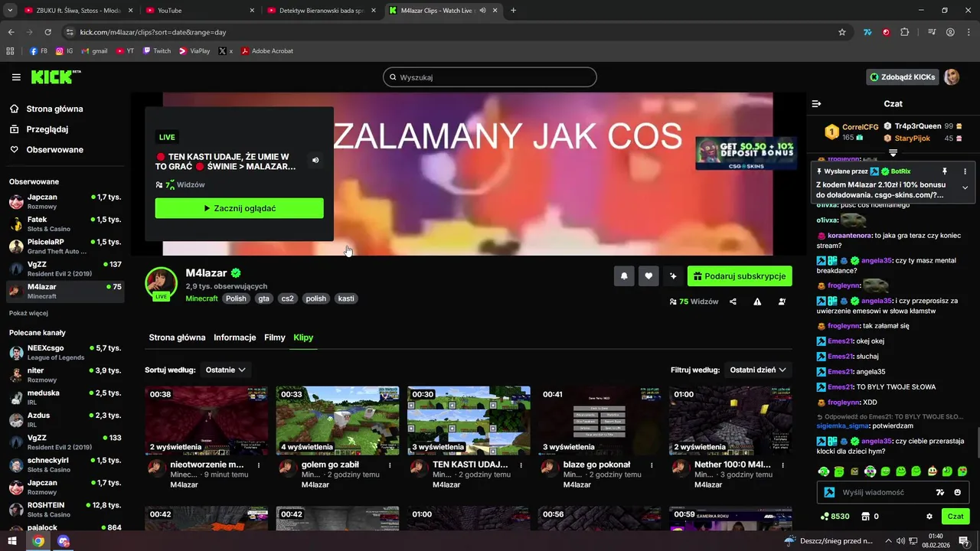
Task: Open options for clip 'nieotworzenie m...'
Action: click(259, 465)
